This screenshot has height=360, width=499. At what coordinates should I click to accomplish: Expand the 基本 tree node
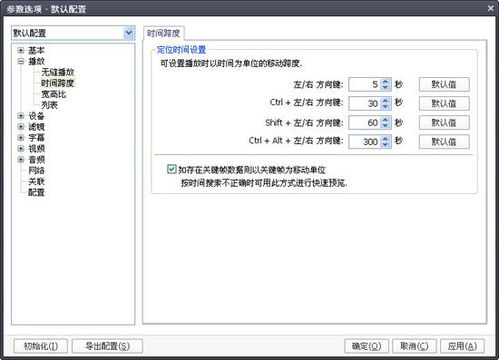click(21, 50)
